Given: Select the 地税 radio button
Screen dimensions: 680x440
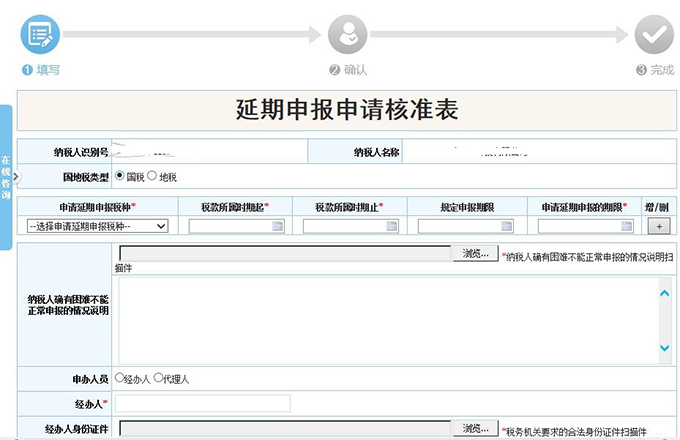Looking at the screenshot, I should 152,177.
